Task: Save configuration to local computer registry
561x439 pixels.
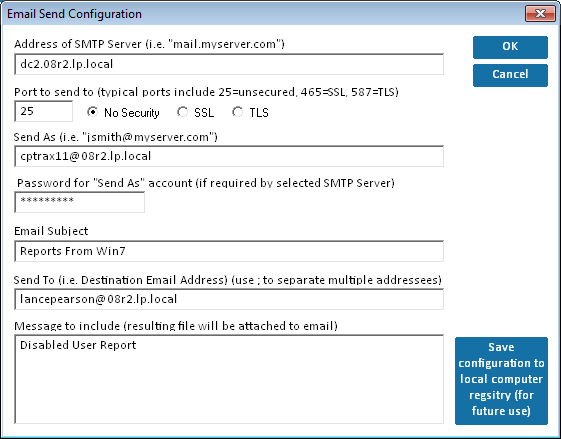Action: point(501,380)
